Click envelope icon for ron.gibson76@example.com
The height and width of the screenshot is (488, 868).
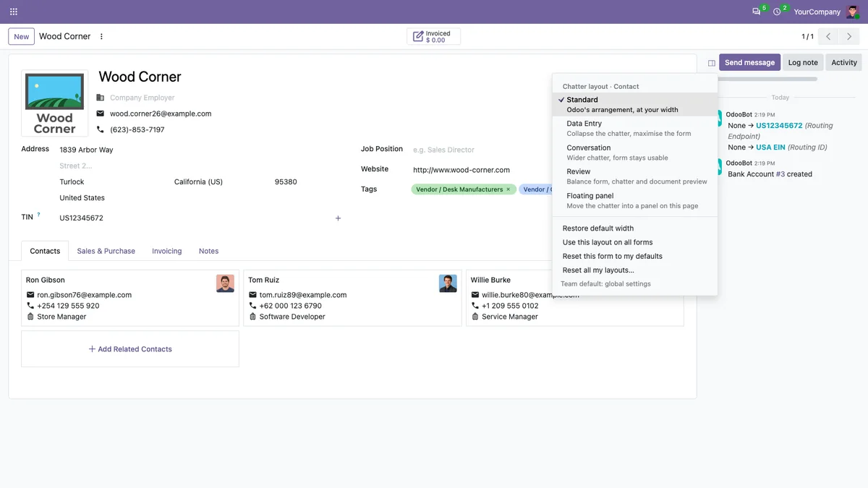tap(30, 295)
